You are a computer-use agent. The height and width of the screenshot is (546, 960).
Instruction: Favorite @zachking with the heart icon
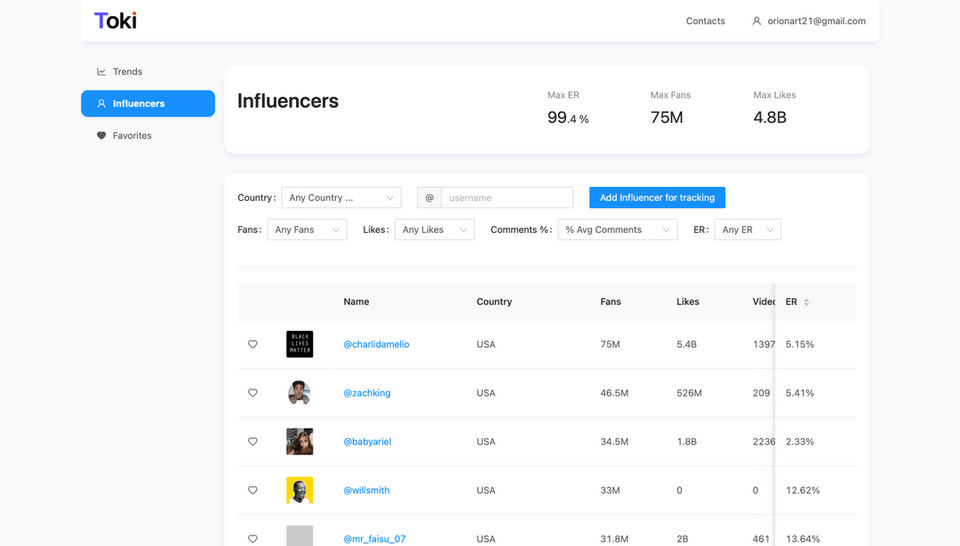coord(252,393)
